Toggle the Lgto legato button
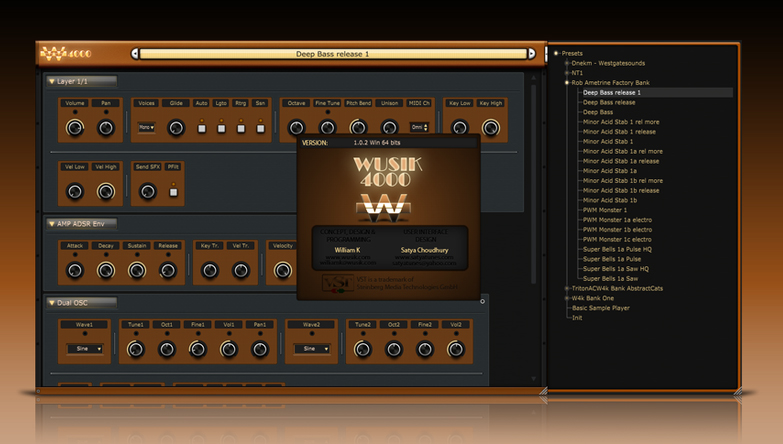 click(221, 128)
